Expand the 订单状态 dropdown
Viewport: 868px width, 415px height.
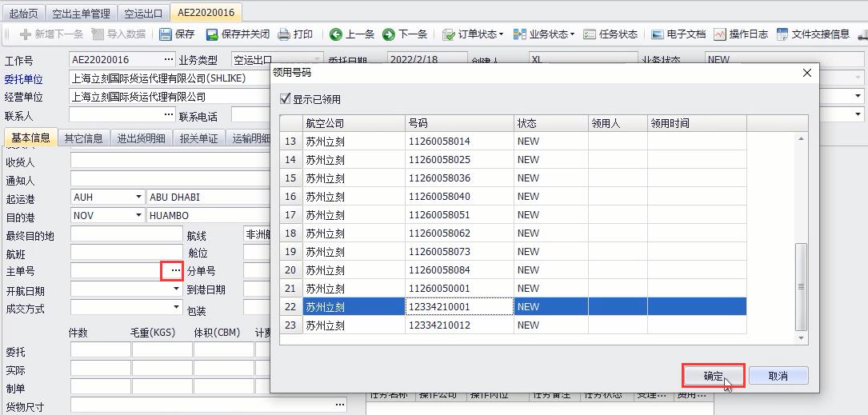click(x=473, y=34)
